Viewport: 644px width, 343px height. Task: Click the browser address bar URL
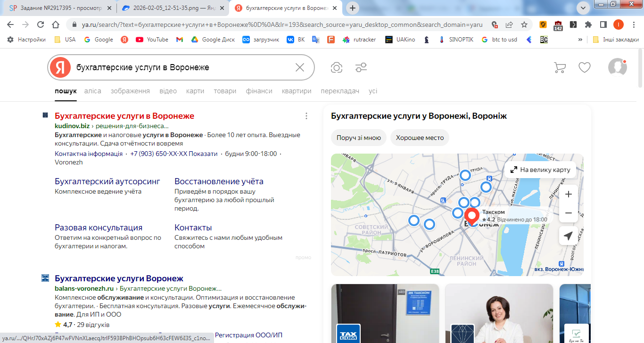281,24
